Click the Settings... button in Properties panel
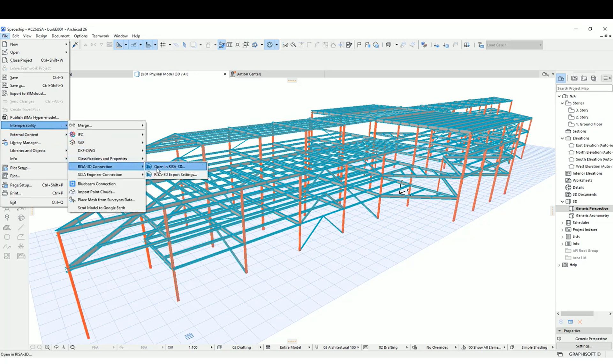The image size is (613, 364). coord(584,346)
